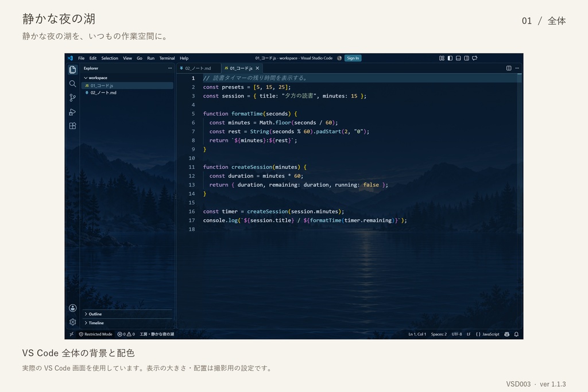588x392 pixels.
Task: Click the errors and warnings indicator
Action: [126, 334]
